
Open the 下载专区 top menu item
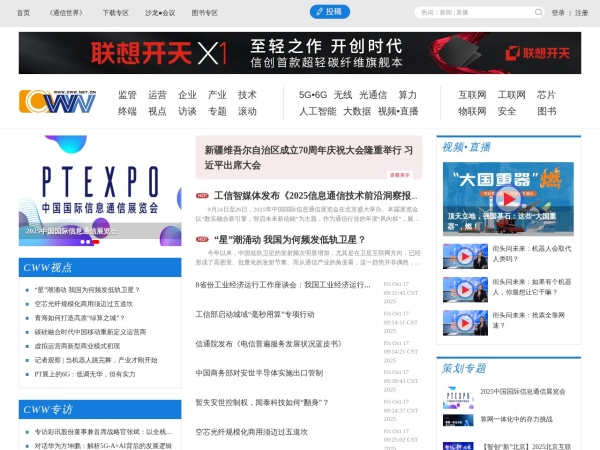pyautogui.click(x=116, y=13)
